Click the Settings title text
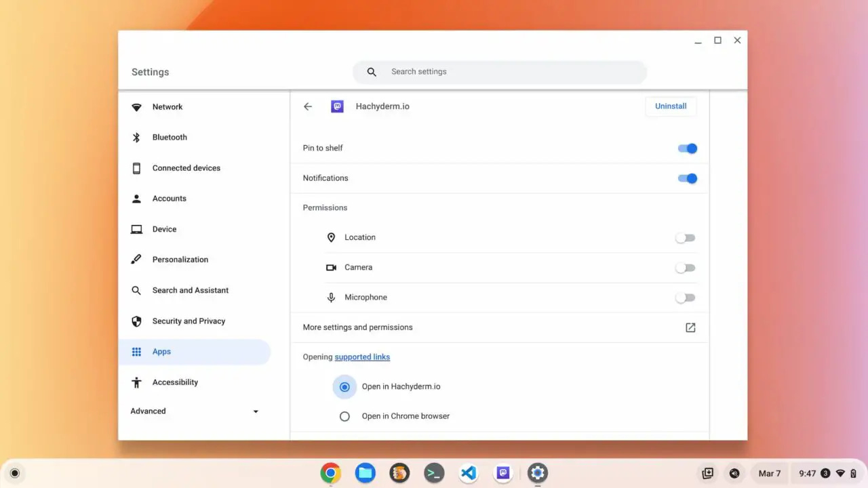The width and height of the screenshot is (868, 488). coord(150,72)
